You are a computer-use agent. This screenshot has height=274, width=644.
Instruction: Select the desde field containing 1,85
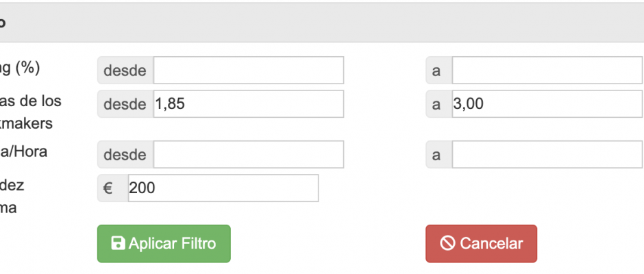[249, 104]
